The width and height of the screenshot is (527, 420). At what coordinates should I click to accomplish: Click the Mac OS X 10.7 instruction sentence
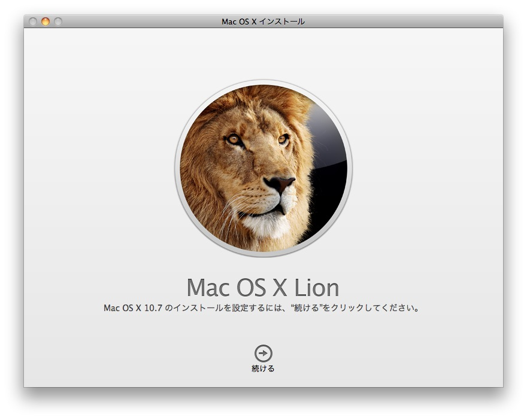point(263,307)
